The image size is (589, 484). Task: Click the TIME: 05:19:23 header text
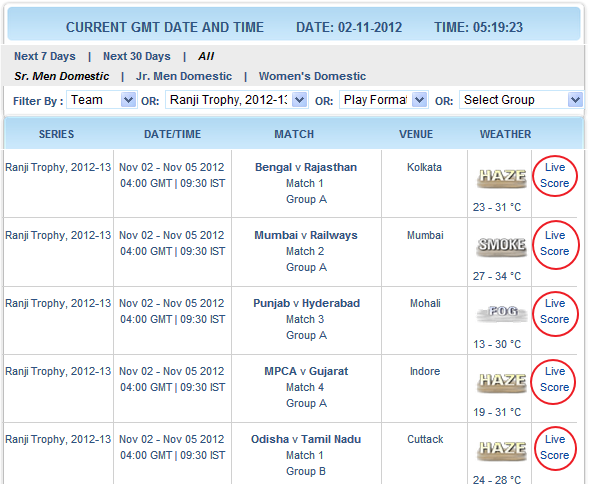point(478,27)
